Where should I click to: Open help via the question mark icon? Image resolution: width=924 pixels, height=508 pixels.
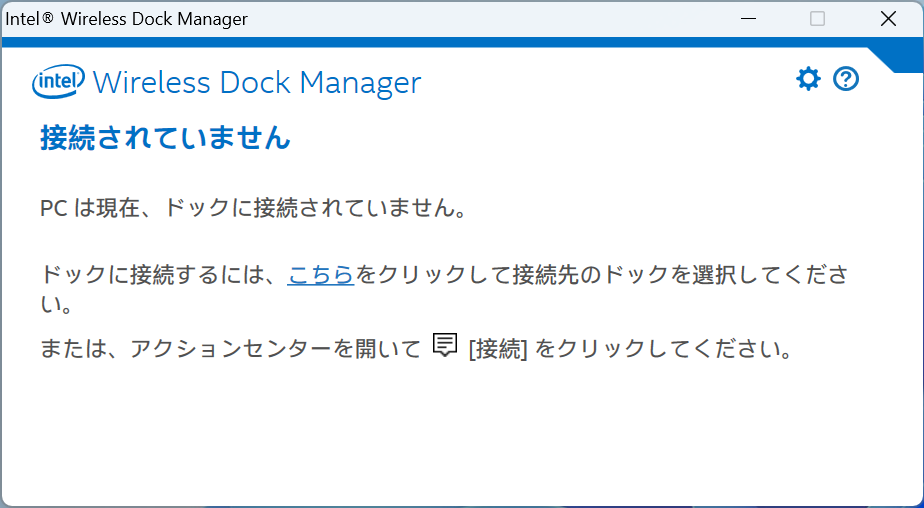(x=846, y=79)
